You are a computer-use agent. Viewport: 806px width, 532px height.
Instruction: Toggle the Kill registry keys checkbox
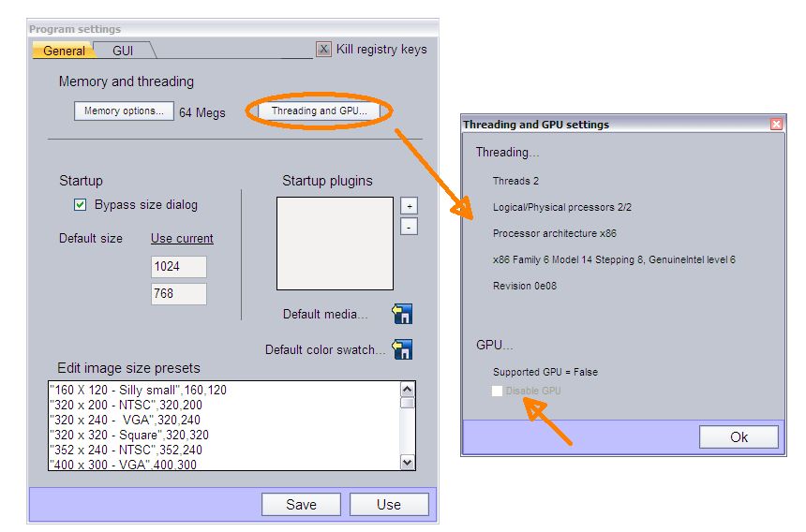[323, 50]
